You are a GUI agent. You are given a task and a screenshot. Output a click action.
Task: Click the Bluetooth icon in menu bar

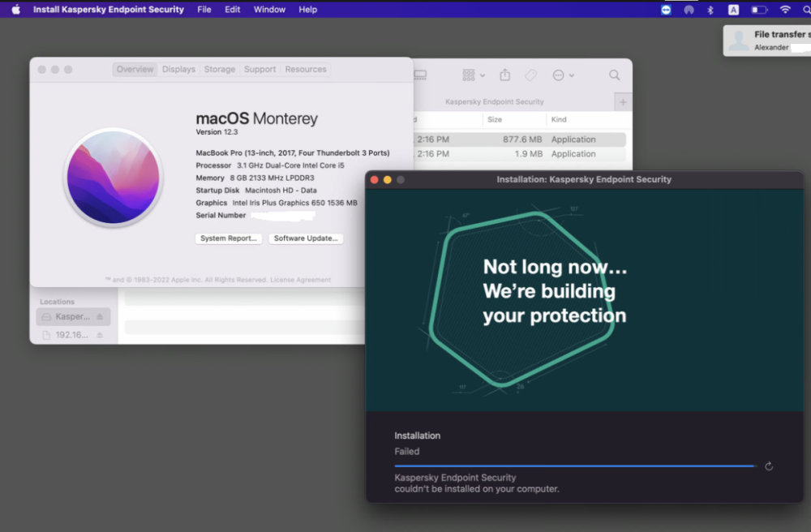pos(710,9)
